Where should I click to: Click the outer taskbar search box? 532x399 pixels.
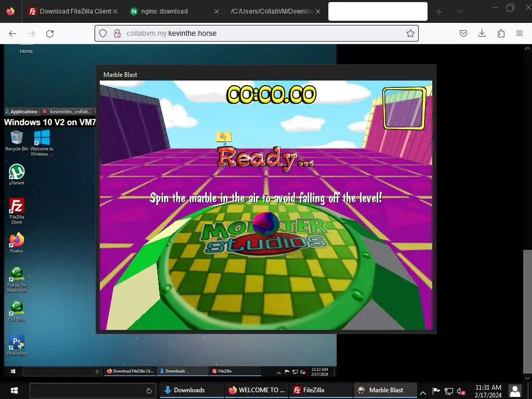pos(92,390)
